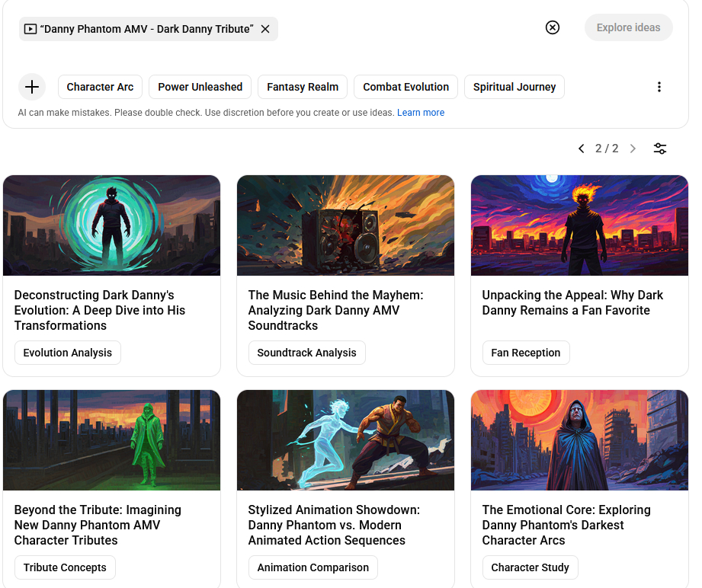This screenshot has height=588, width=702.
Task: Click the Evolution Analysis tag
Action: click(68, 353)
